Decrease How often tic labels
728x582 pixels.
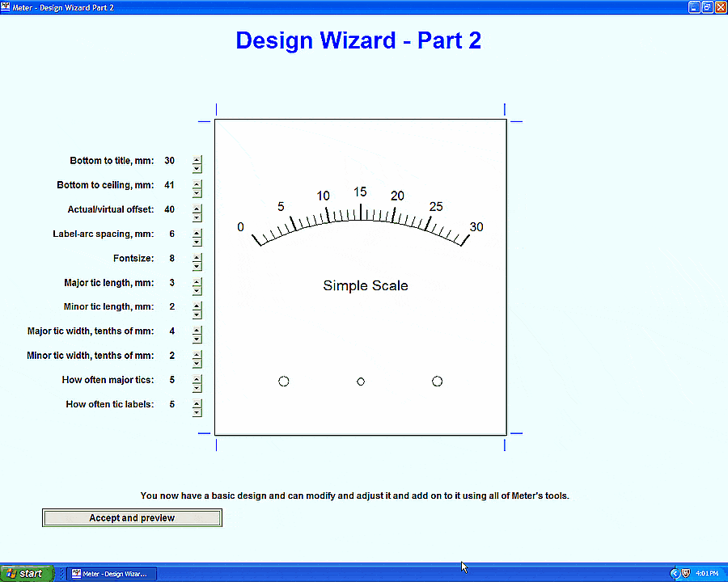click(197, 412)
